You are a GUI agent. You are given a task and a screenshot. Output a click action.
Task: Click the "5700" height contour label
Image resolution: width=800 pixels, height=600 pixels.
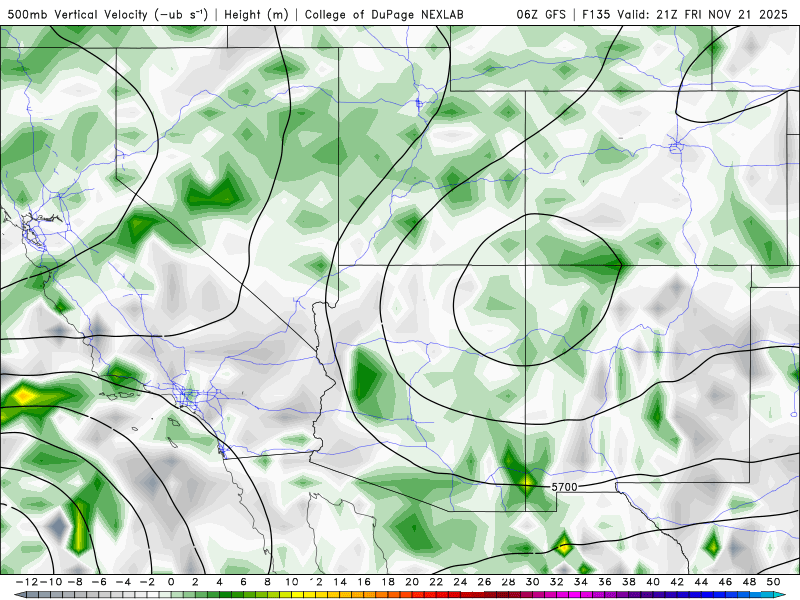564,487
